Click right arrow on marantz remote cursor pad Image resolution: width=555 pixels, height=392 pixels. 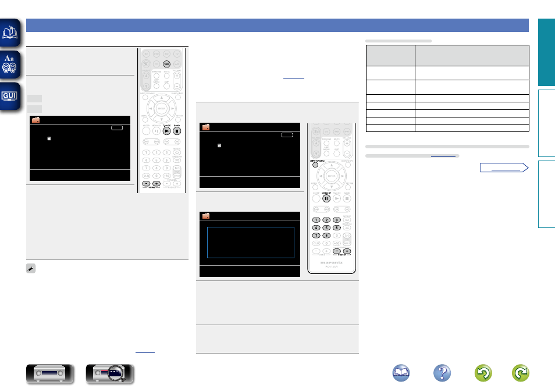coord(342,176)
